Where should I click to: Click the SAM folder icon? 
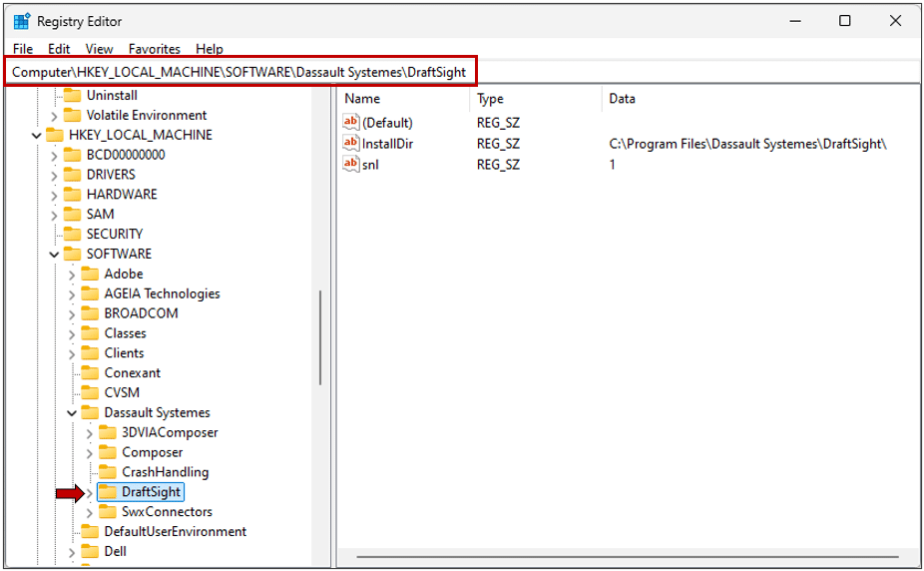point(72,215)
